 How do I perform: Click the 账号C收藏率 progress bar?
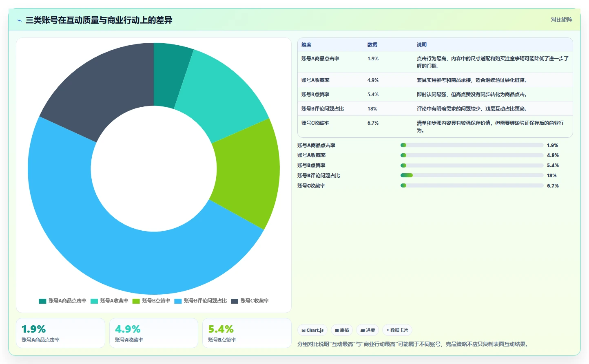click(472, 185)
